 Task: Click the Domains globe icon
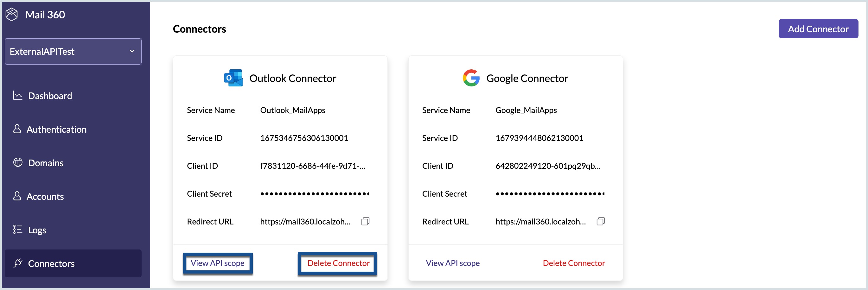[x=17, y=163]
